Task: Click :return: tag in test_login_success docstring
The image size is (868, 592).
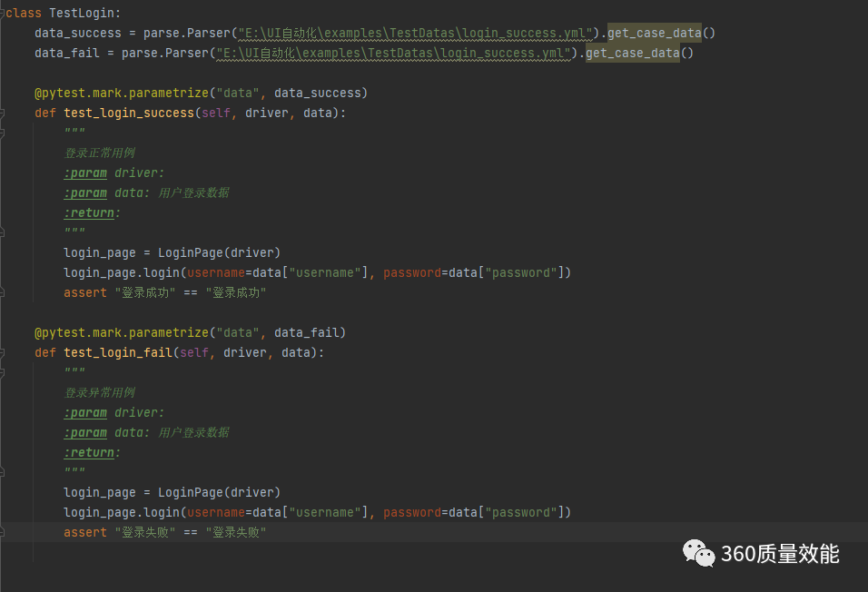Action: 92,212
